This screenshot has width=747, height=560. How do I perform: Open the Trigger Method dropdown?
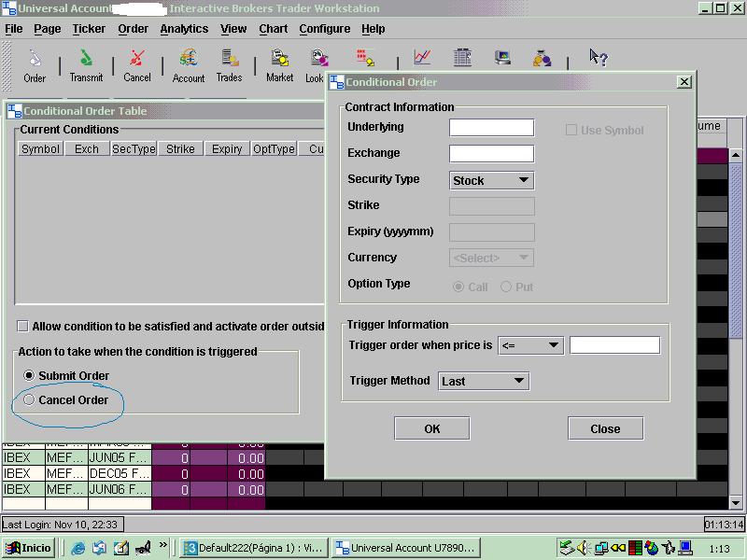(x=484, y=381)
